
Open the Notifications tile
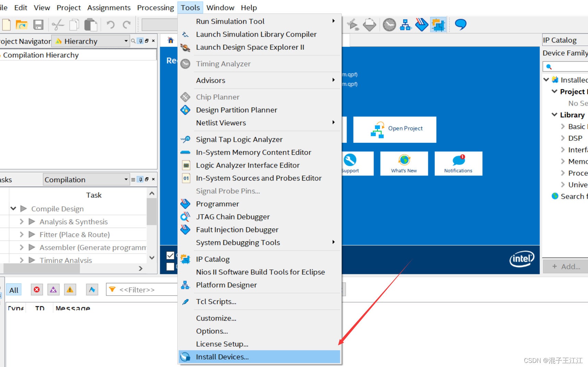pos(458,163)
